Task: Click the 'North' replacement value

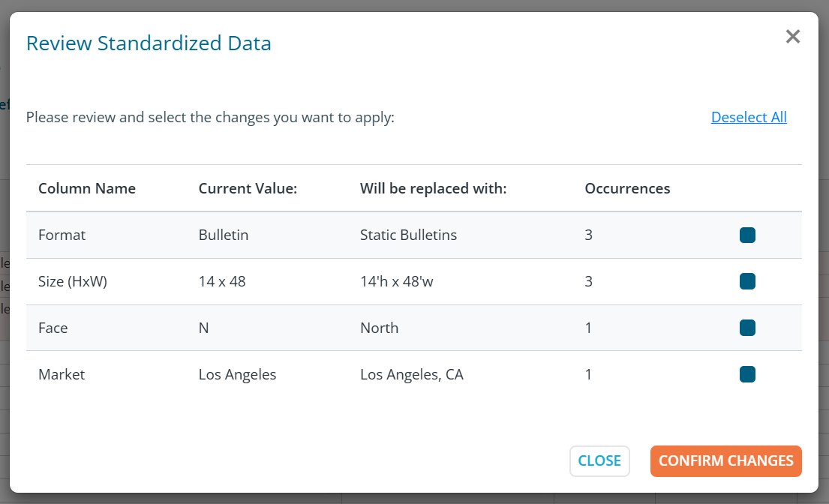Action: (x=379, y=328)
